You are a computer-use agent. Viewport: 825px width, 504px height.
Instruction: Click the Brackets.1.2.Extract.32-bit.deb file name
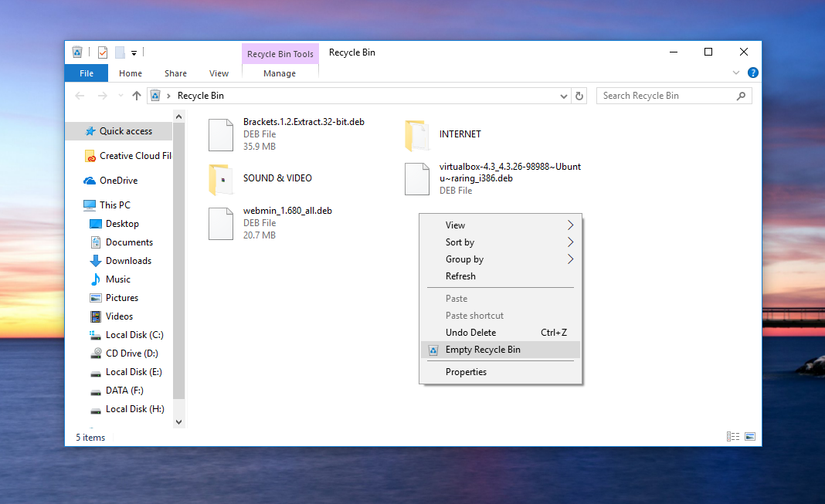pyautogui.click(x=304, y=122)
